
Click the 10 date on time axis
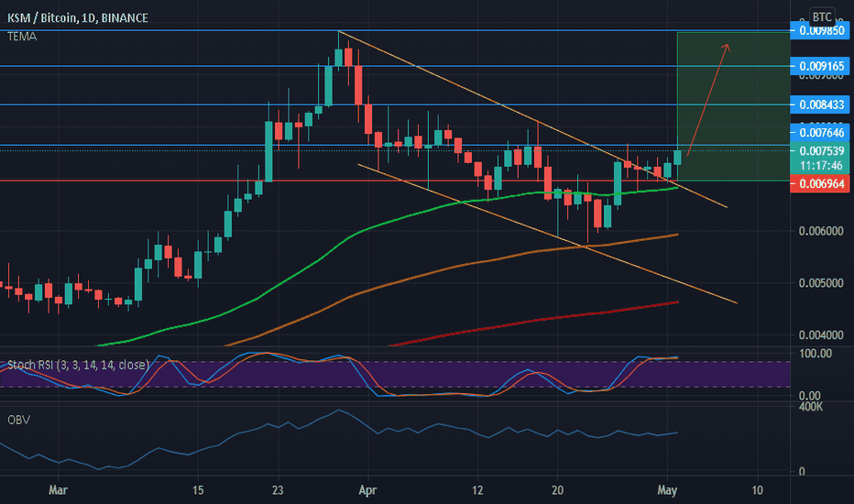(757, 490)
